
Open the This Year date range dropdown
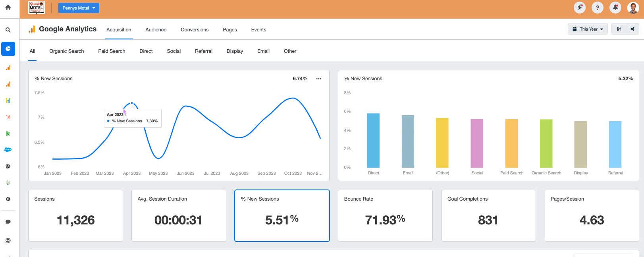click(588, 29)
